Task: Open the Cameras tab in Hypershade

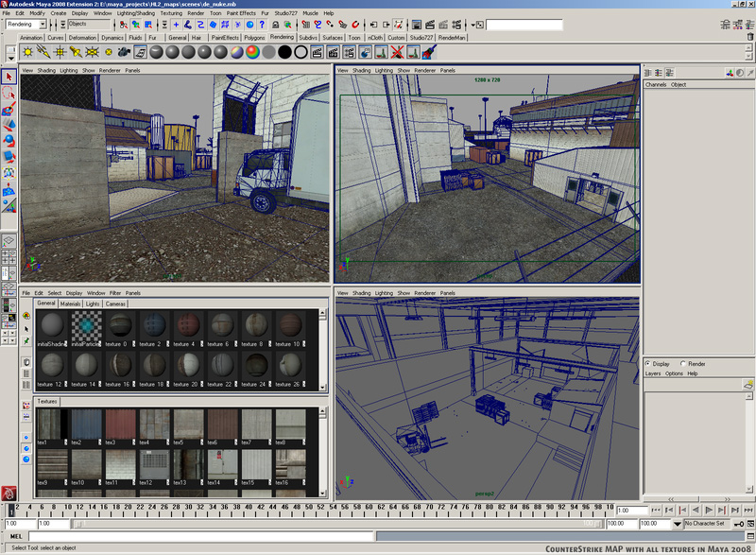Action: [115, 304]
